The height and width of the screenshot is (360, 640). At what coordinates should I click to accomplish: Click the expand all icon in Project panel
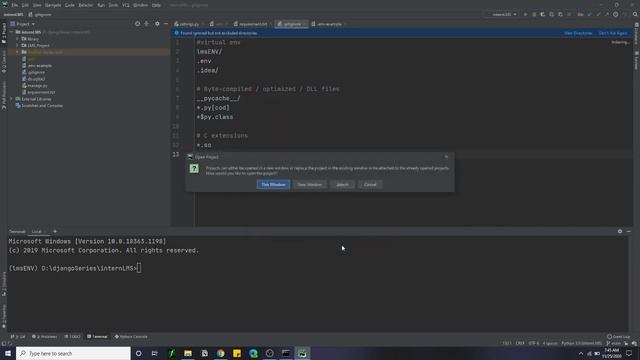click(147, 24)
